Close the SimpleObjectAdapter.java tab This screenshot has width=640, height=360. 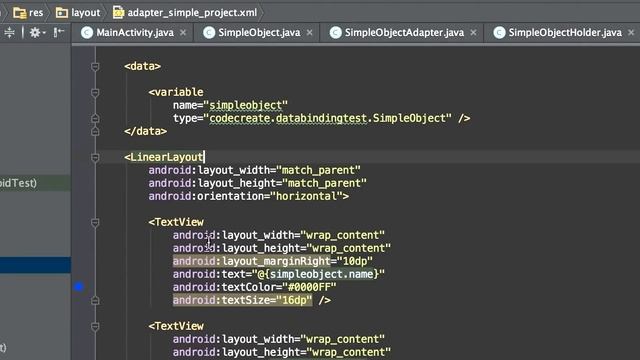[x=473, y=33]
